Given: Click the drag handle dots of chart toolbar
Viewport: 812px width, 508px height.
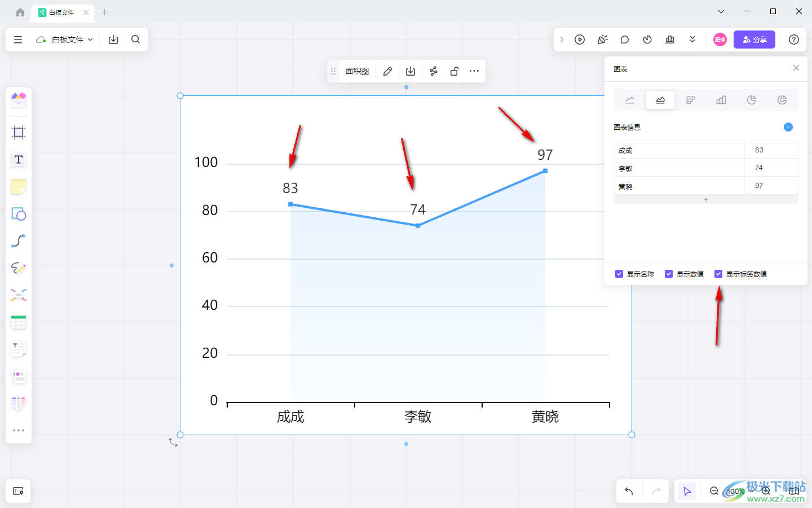Looking at the screenshot, I should tap(333, 71).
